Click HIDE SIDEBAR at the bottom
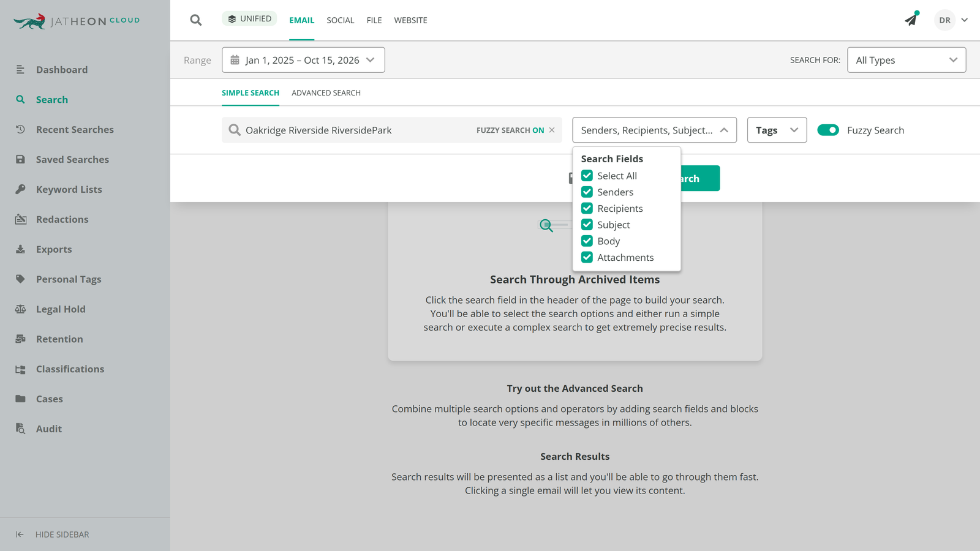980x551 pixels. pos(53,534)
